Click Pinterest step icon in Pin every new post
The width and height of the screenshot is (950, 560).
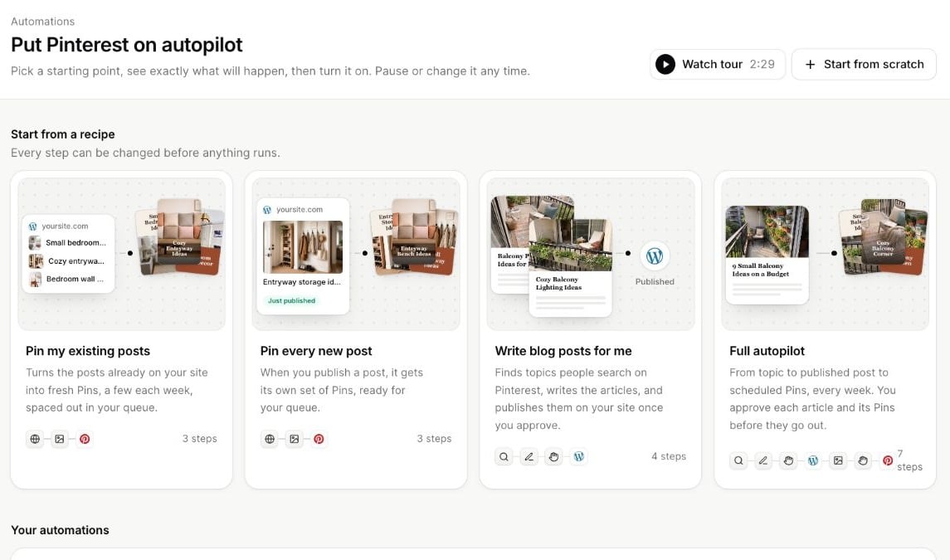[x=319, y=439]
